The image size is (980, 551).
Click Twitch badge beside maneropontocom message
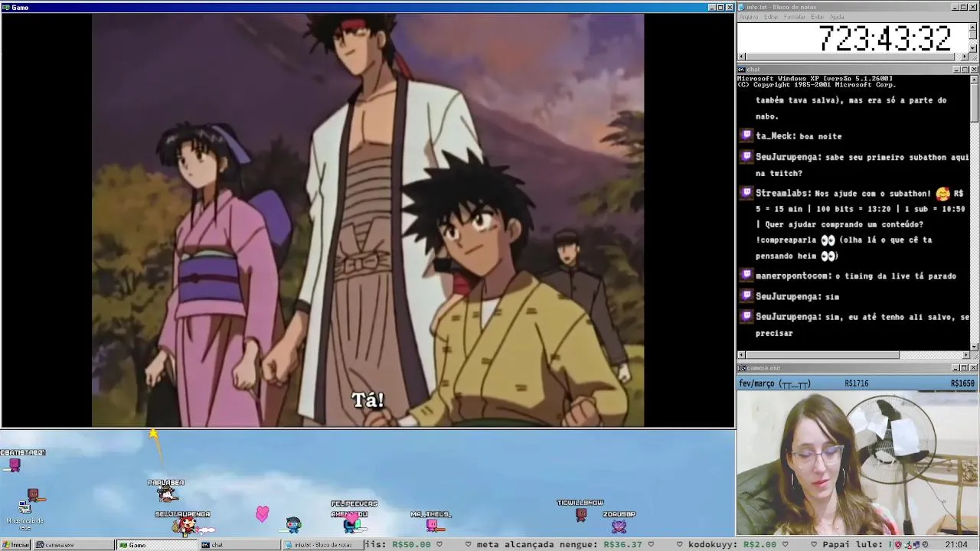coord(746,275)
